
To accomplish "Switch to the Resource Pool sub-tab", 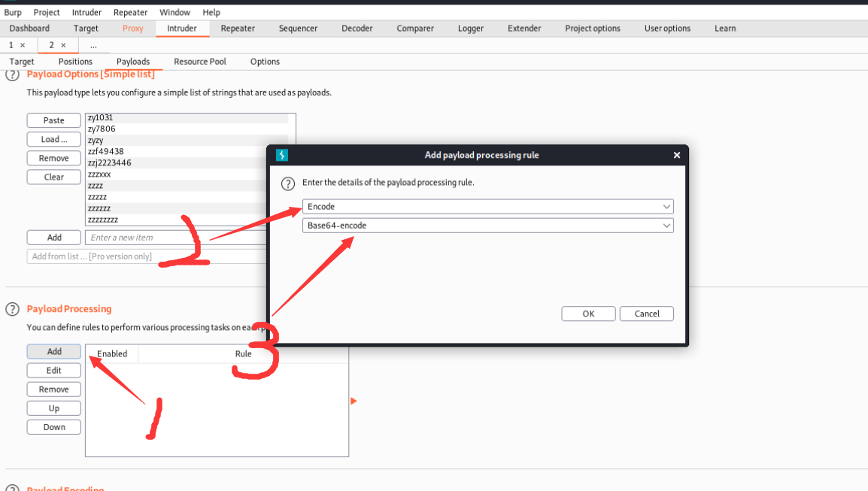I will pos(200,62).
